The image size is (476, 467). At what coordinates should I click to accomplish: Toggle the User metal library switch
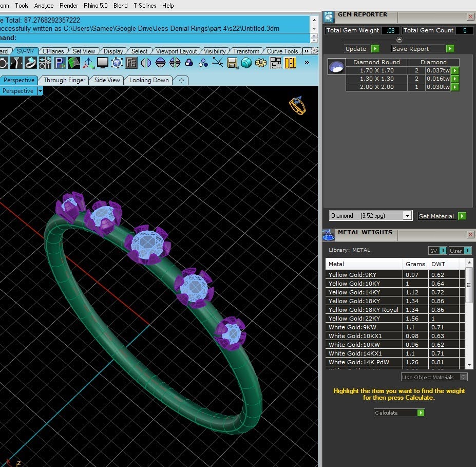[x=467, y=251]
